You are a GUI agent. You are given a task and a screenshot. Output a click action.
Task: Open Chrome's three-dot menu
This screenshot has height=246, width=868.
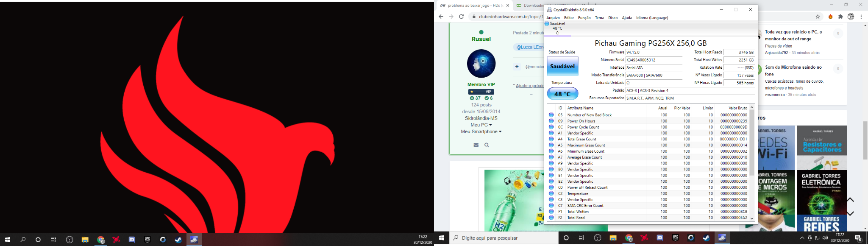click(x=861, y=17)
